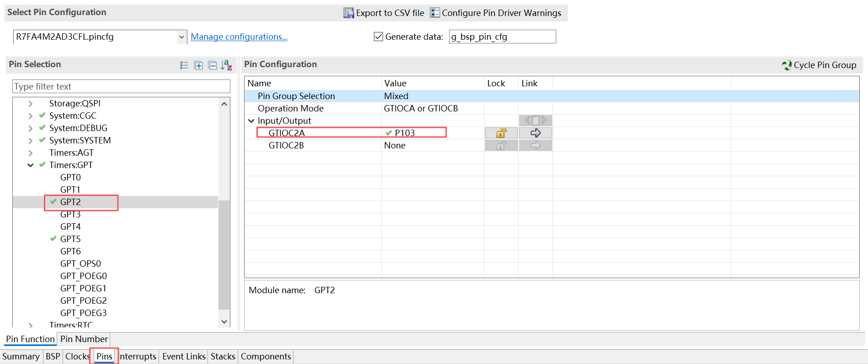
Task: Click the Operation Mode value cell
Action: [x=432, y=108]
